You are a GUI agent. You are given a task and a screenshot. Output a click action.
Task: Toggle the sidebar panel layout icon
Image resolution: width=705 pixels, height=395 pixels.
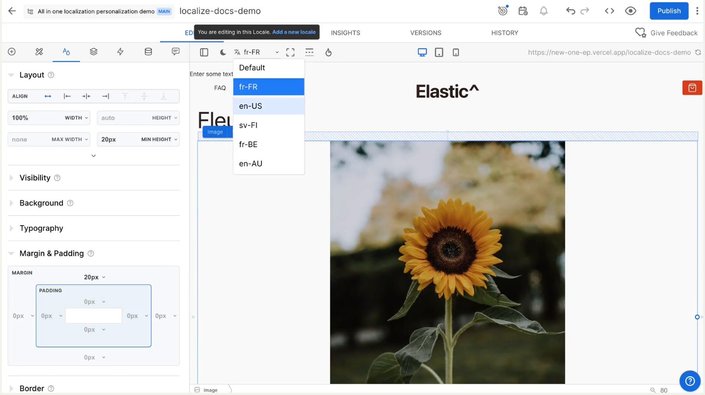point(204,52)
